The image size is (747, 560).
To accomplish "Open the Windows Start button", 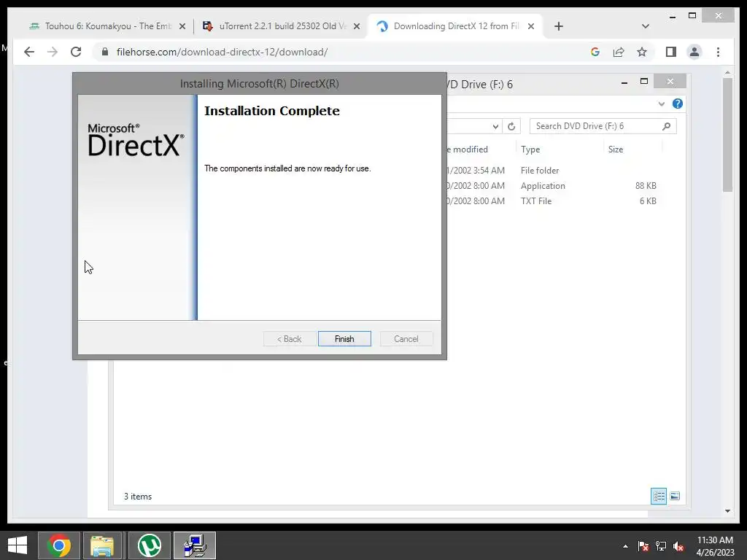I will click(18, 545).
